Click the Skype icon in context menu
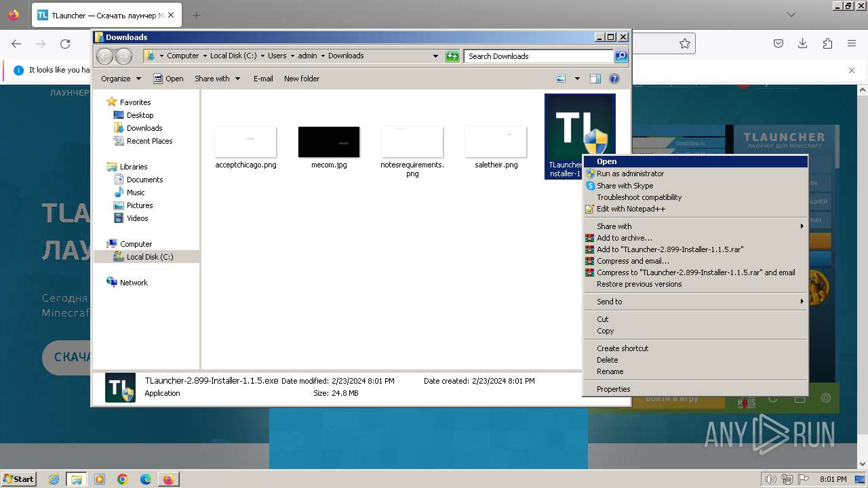 click(590, 186)
